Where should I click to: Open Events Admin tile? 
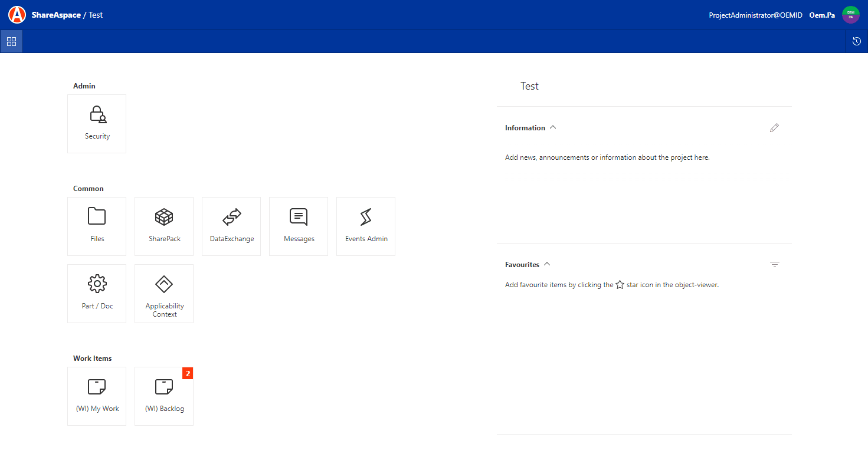click(x=366, y=226)
